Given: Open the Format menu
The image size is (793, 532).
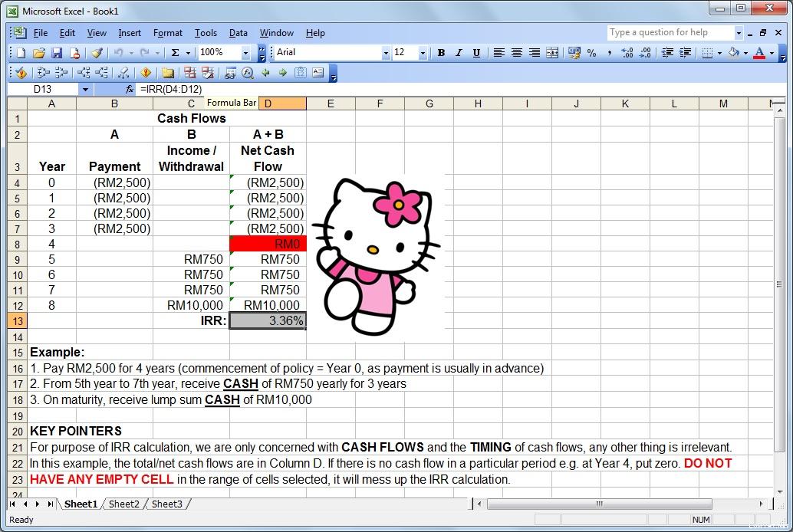Looking at the screenshot, I should [167, 33].
